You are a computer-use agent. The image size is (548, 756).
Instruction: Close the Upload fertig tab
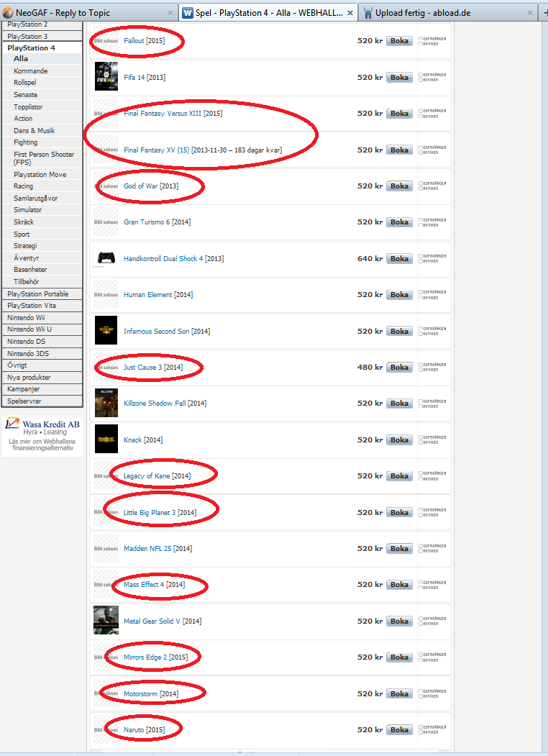[530, 13]
